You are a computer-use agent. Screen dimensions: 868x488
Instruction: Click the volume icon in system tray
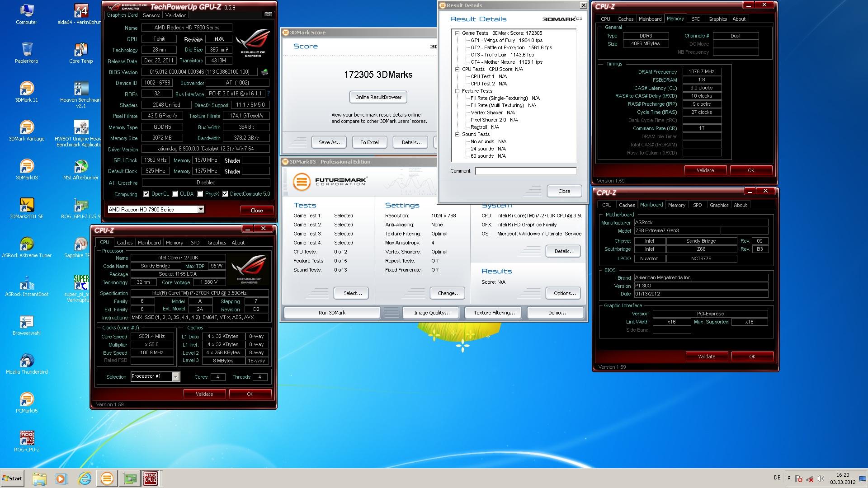[x=821, y=479]
